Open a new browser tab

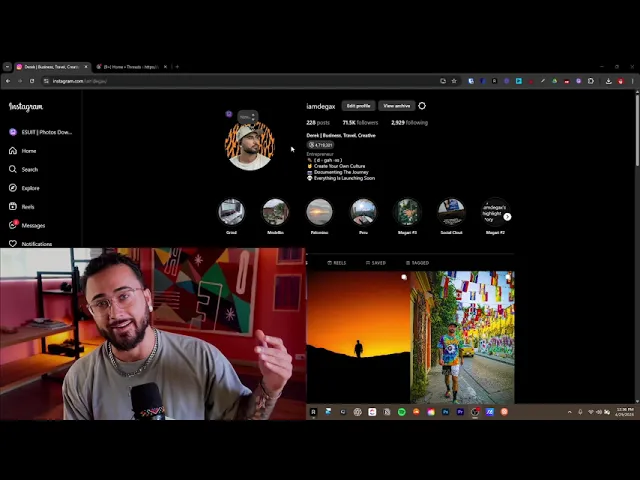177,67
